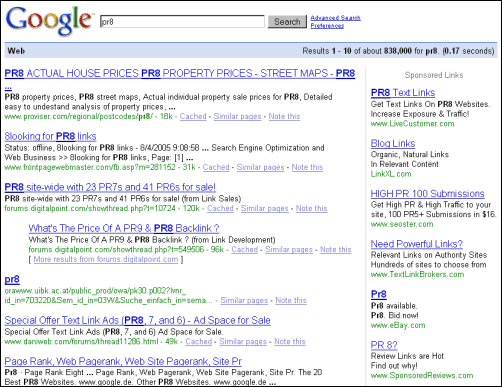Open the lowercase 'pr8' result title
This screenshot has width=502, height=387.
(12, 279)
